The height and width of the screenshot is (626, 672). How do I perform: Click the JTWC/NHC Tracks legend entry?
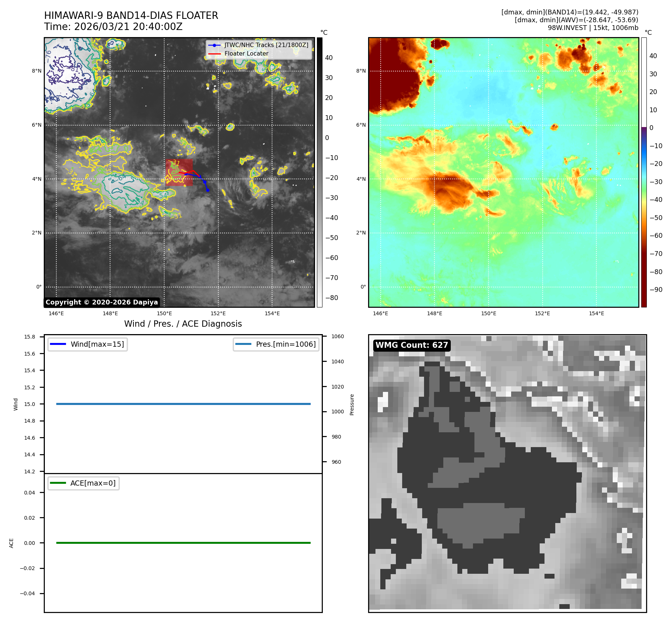(x=266, y=45)
